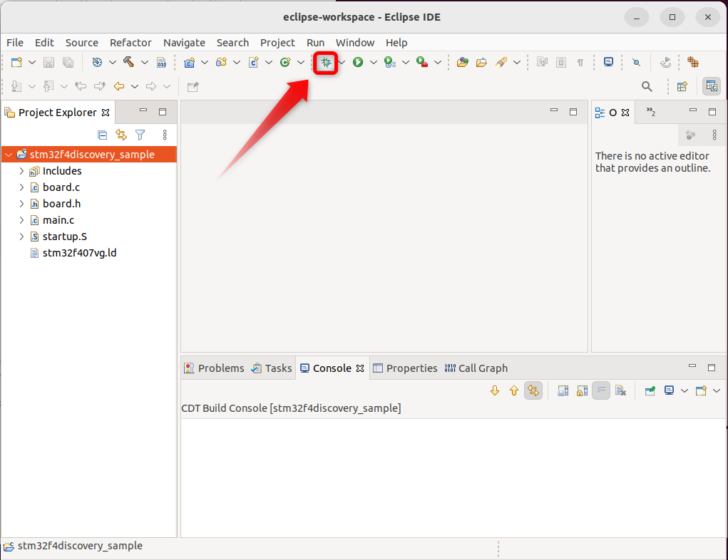Open the Run menu

(x=315, y=43)
